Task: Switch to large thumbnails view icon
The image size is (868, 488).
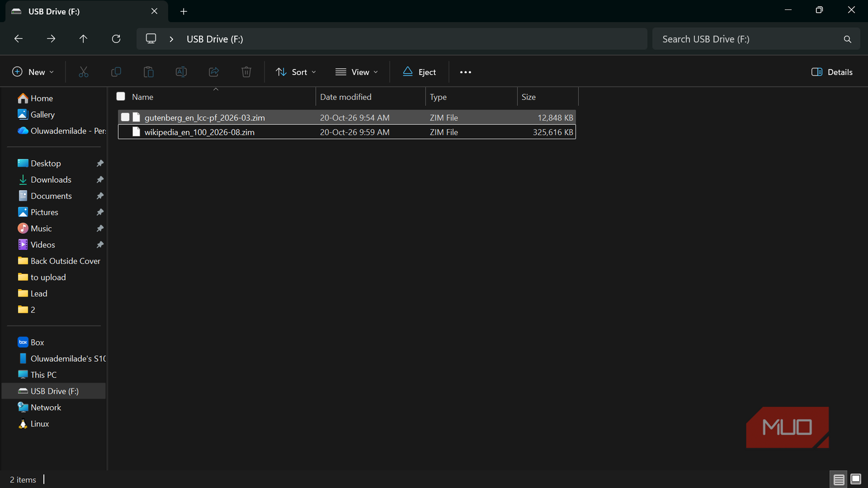Action: (856, 479)
